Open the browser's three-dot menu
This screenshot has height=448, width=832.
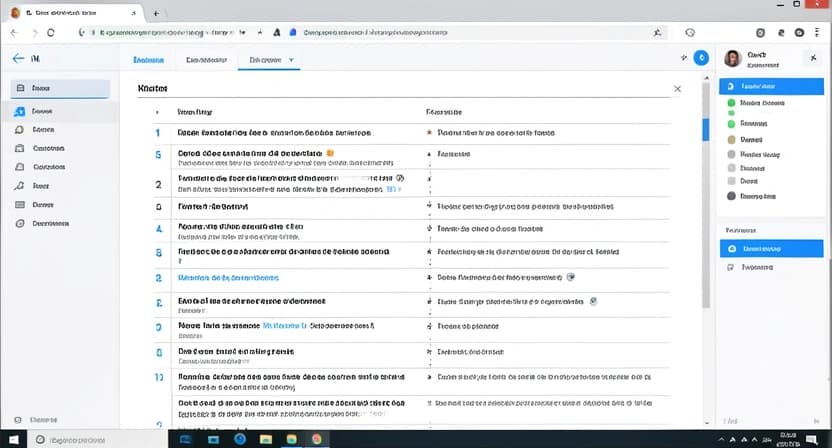[x=817, y=32]
